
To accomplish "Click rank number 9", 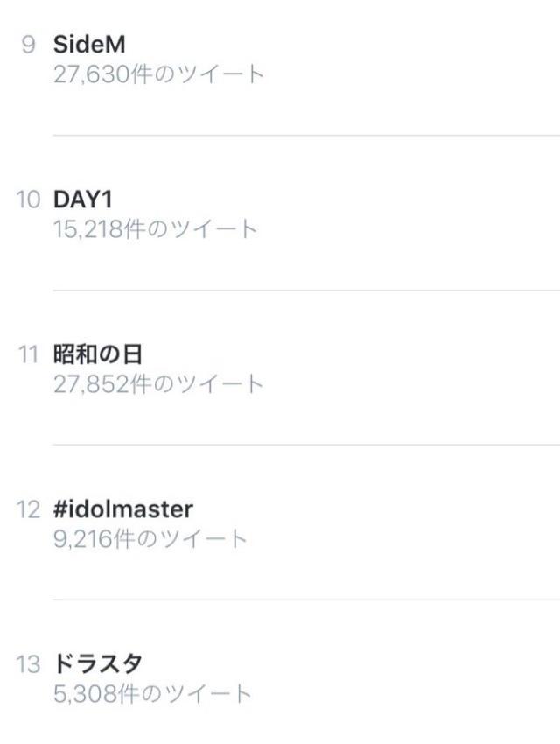I will 28,45.
